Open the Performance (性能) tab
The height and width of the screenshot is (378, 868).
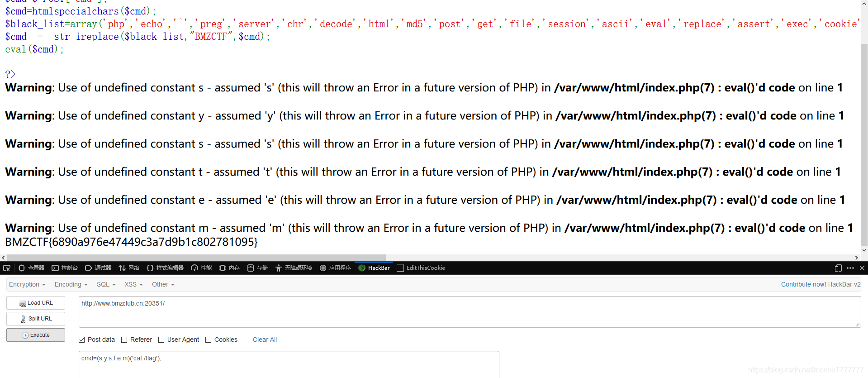(x=201, y=268)
